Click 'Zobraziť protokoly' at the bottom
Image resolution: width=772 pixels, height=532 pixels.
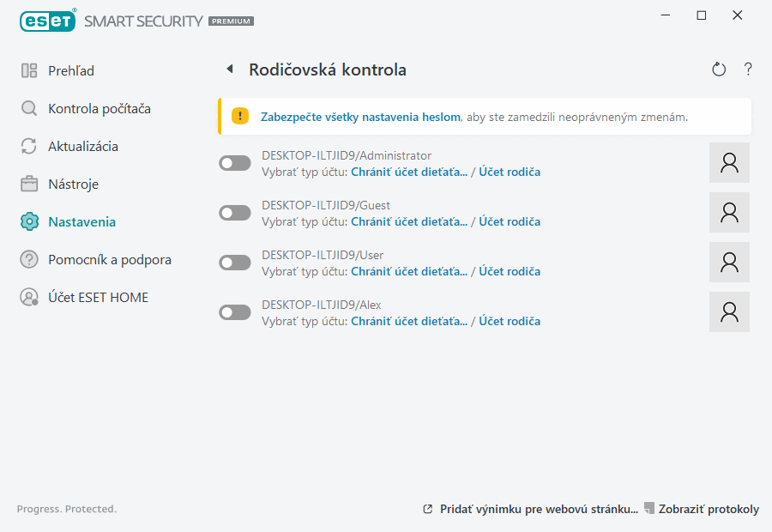[x=708, y=509]
